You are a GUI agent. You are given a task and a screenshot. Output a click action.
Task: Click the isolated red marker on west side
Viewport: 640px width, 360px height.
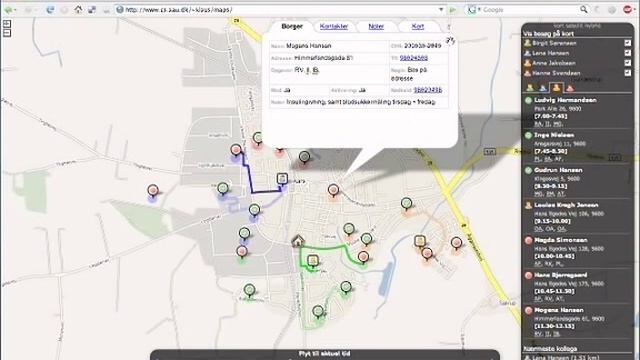153,191
